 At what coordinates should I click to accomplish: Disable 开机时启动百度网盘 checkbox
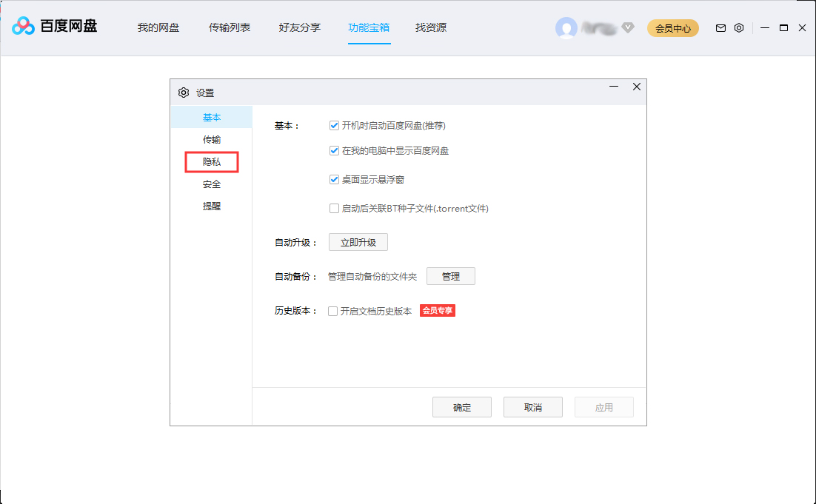click(334, 125)
